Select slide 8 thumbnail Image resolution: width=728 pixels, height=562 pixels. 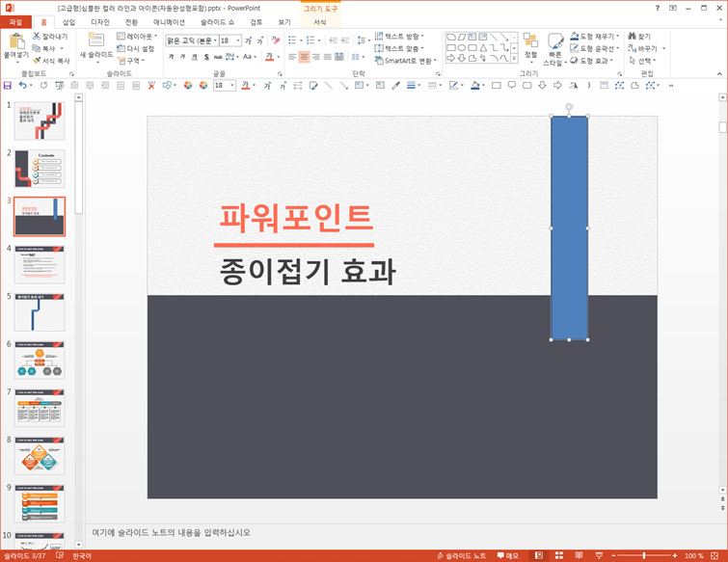[40, 455]
